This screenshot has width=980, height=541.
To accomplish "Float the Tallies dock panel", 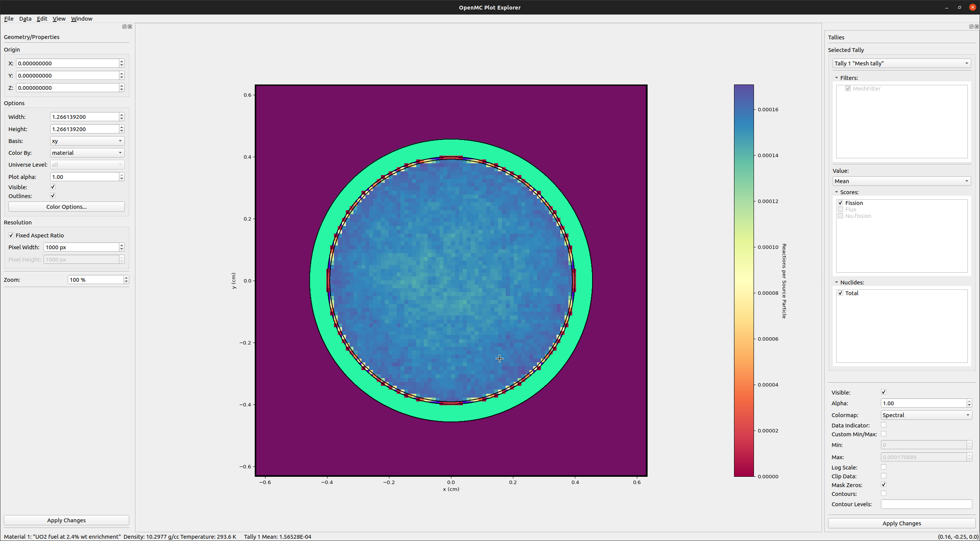I will [971, 26].
